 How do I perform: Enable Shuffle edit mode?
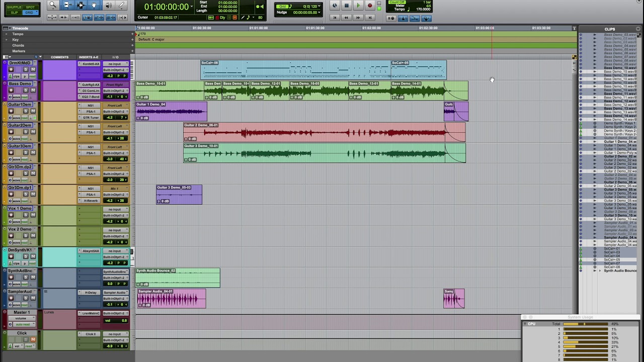(14, 7)
